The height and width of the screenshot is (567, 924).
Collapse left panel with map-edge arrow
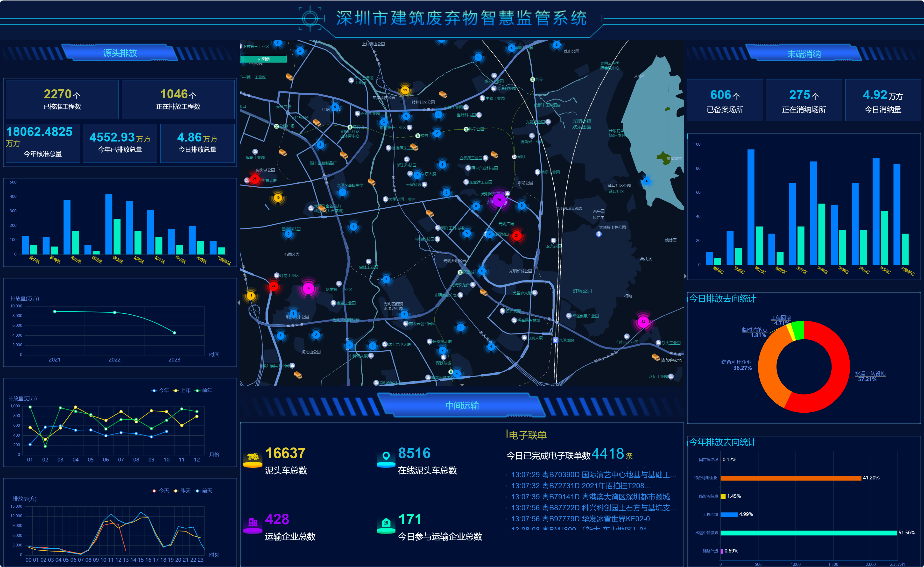[239, 302]
